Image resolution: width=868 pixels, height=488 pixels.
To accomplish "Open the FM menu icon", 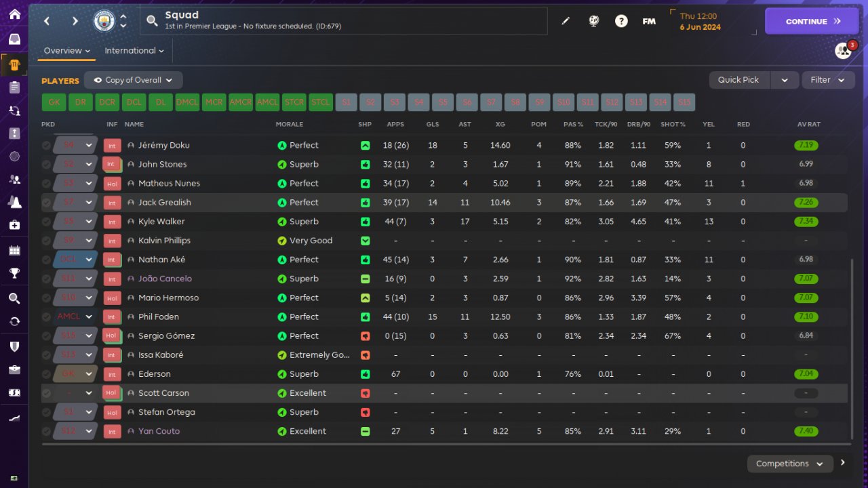I will point(649,21).
